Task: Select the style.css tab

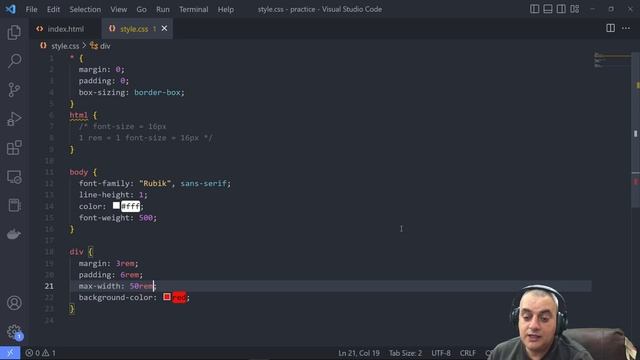Action: 137,29
